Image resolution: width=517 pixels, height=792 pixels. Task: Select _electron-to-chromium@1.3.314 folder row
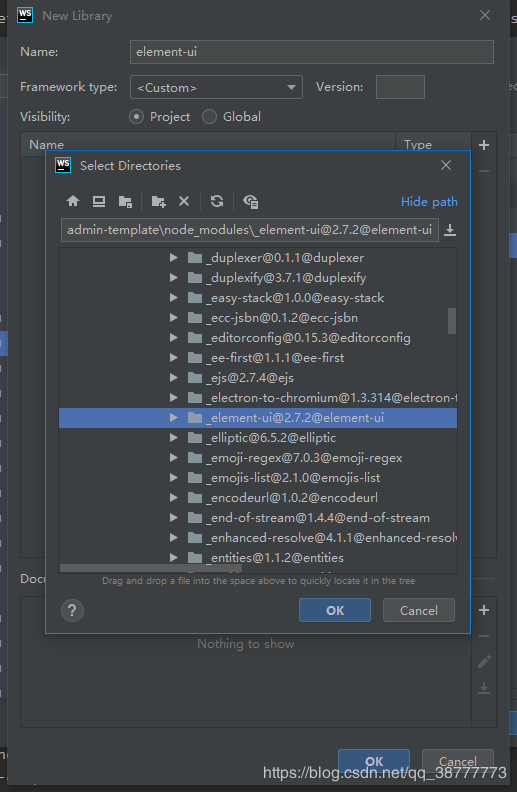click(258, 398)
